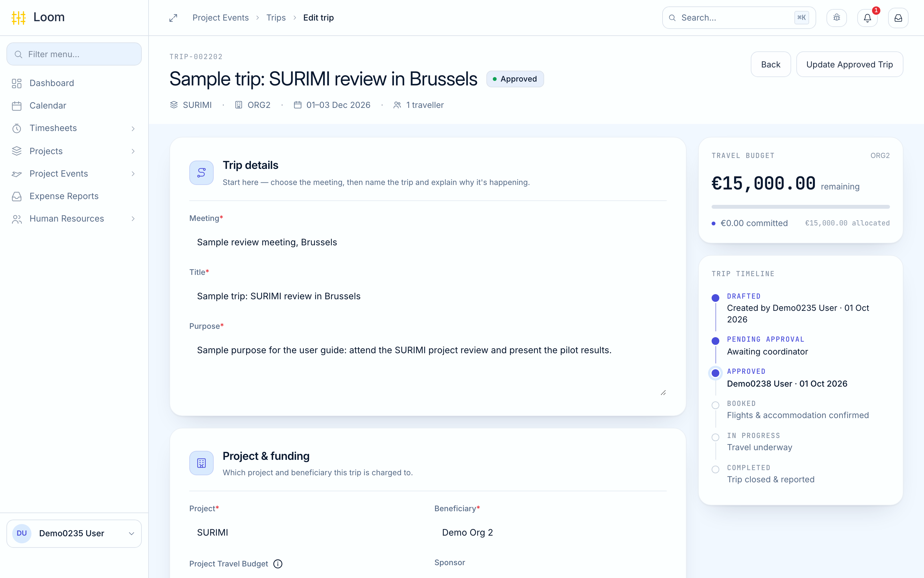The width and height of the screenshot is (924, 578).
Task: Click the travel budget progress bar
Action: click(800, 207)
